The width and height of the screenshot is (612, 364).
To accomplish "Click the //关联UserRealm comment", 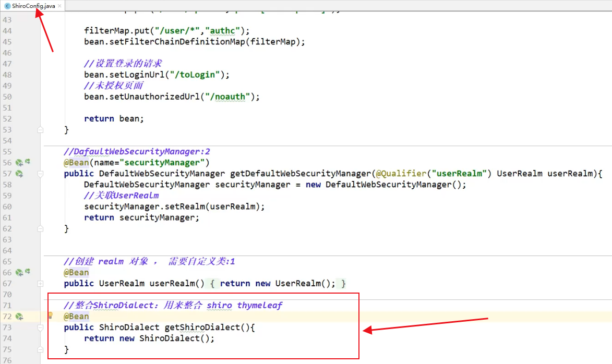I will pos(122,196).
